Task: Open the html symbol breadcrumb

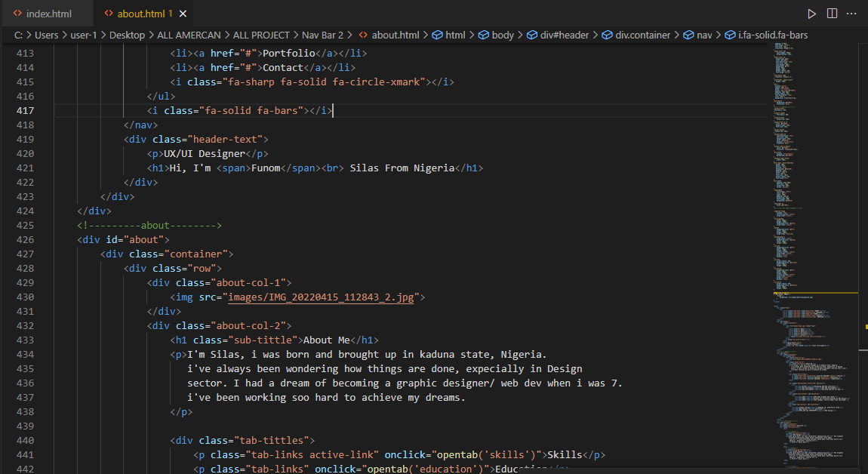Action: pyautogui.click(x=449, y=35)
